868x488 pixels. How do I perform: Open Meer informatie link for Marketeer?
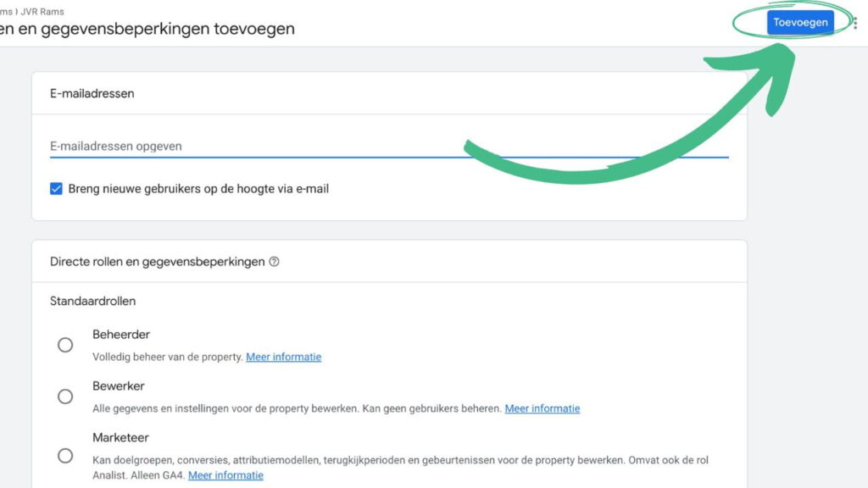(225, 475)
